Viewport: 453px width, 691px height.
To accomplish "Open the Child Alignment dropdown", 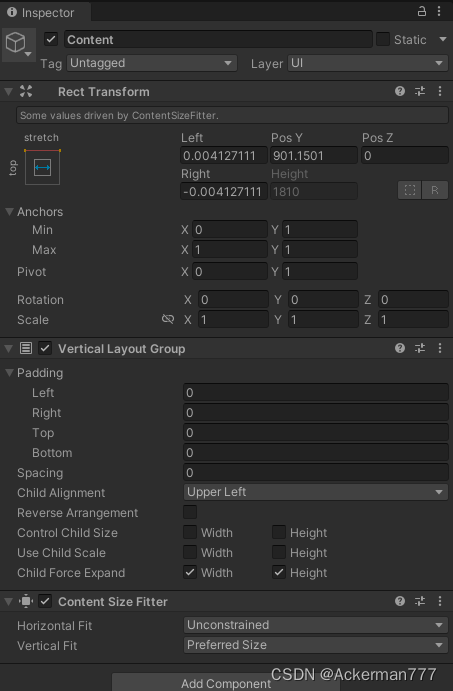I will pyautogui.click(x=316, y=492).
